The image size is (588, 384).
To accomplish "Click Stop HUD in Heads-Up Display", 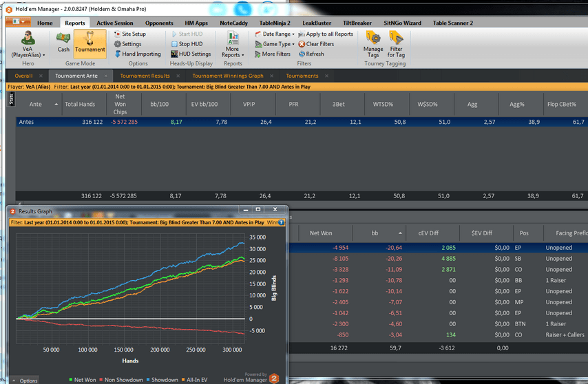I will tap(187, 44).
